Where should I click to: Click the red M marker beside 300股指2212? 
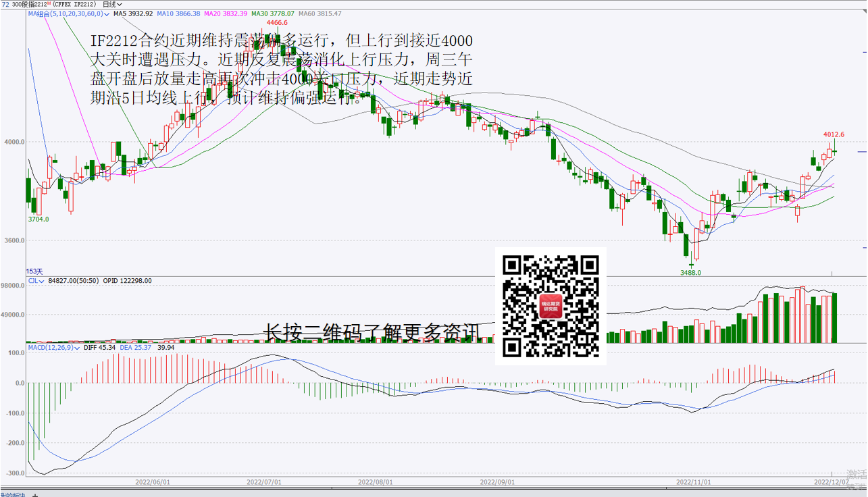[49, 4]
